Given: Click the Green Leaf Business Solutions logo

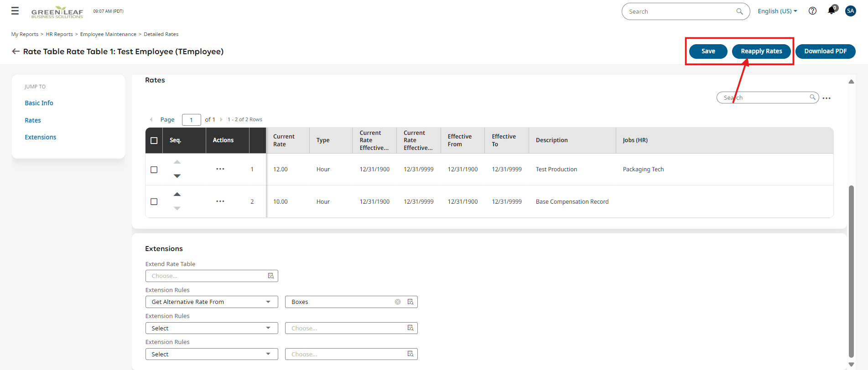Looking at the screenshot, I should pos(57,12).
